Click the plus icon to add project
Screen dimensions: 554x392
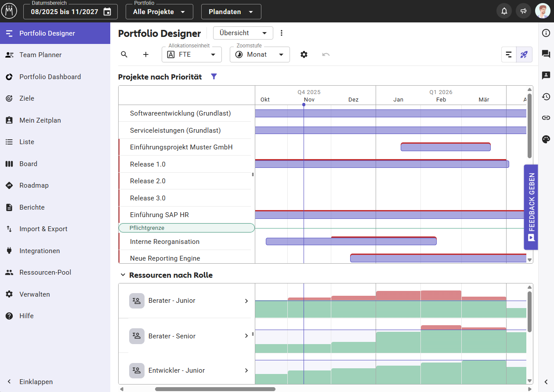(x=146, y=54)
